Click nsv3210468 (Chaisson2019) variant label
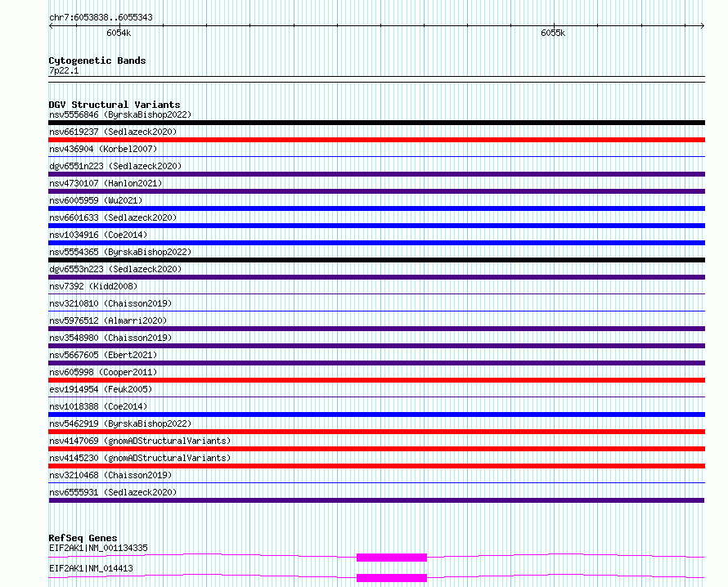This screenshot has height=587, width=728. pos(110,475)
